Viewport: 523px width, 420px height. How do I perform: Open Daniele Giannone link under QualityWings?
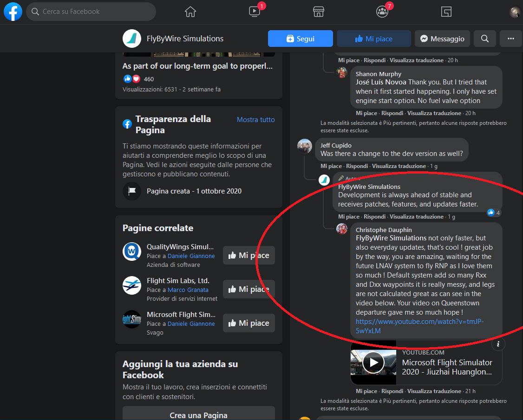point(191,256)
